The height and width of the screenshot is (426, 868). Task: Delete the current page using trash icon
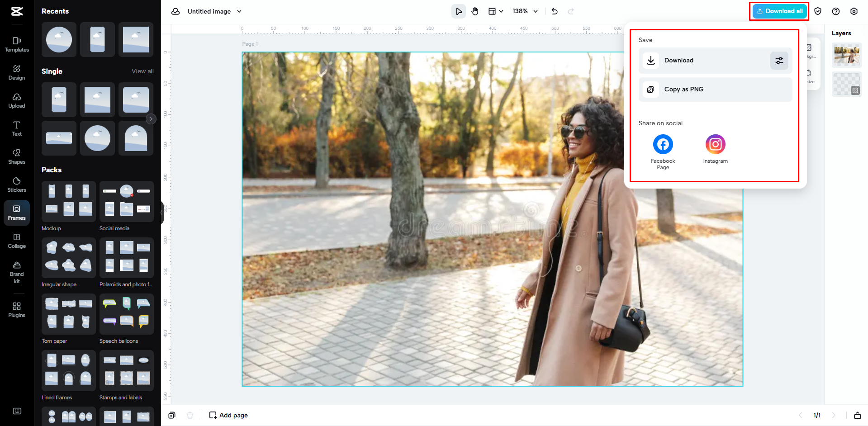tap(190, 415)
